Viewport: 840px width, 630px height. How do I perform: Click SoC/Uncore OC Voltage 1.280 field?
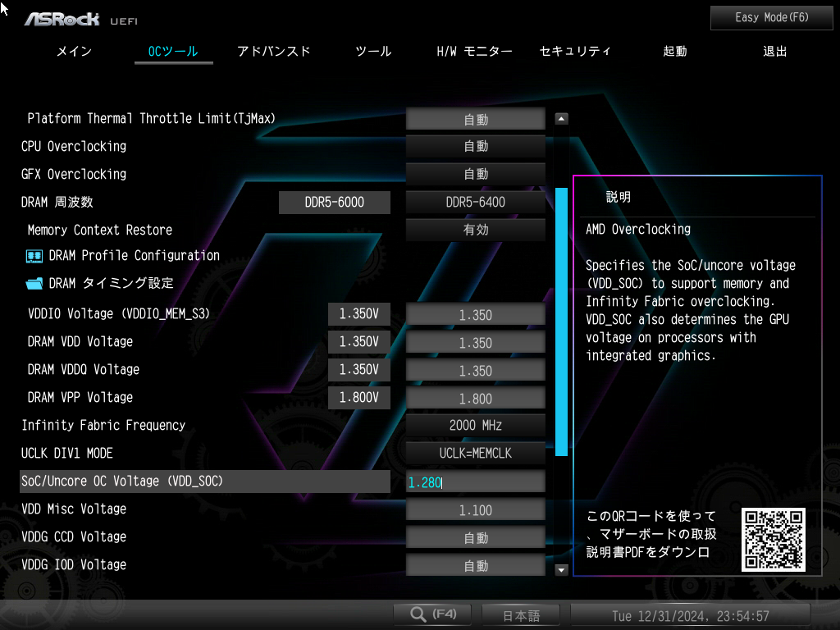point(476,482)
